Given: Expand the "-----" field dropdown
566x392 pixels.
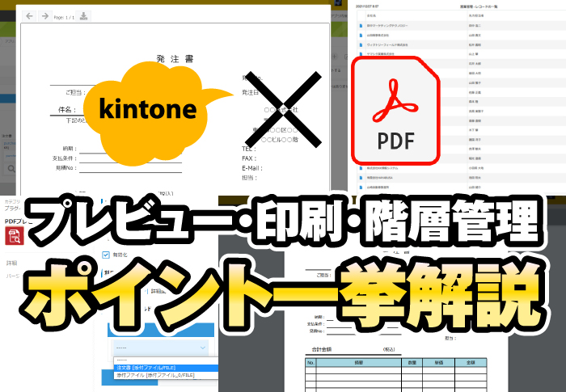Looking at the screenshot, I should [x=160, y=348].
